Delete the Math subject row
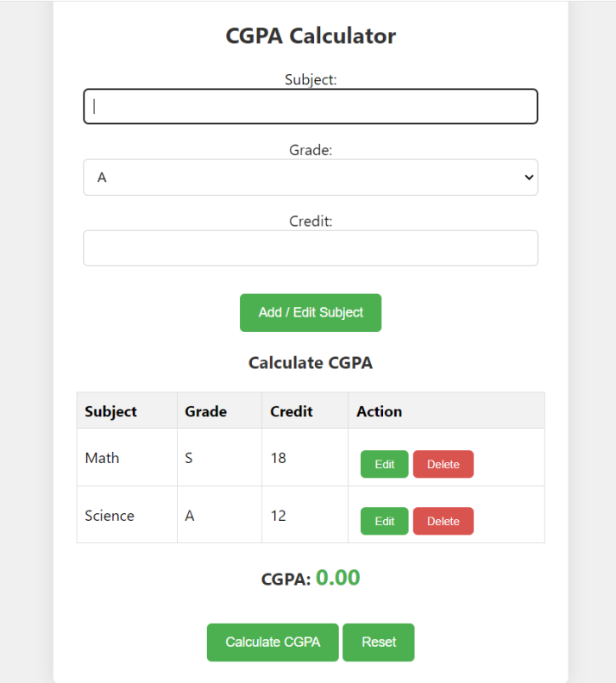This screenshot has width=616, height=683. click(x=443, y=464)
